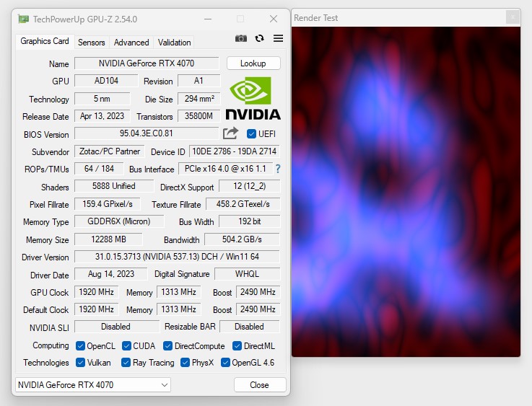Toggle the CUDA checkbox
The width and height of the screenshot is (532, 406).
126,345
